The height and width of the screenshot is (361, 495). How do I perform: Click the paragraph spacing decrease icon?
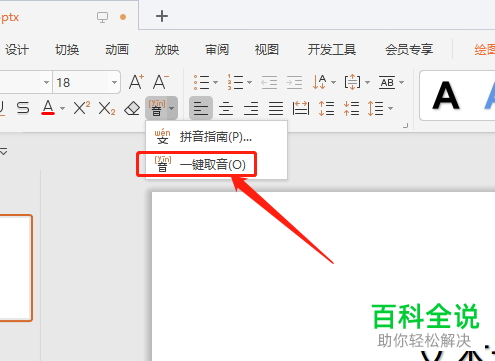[x=351, y=108]
